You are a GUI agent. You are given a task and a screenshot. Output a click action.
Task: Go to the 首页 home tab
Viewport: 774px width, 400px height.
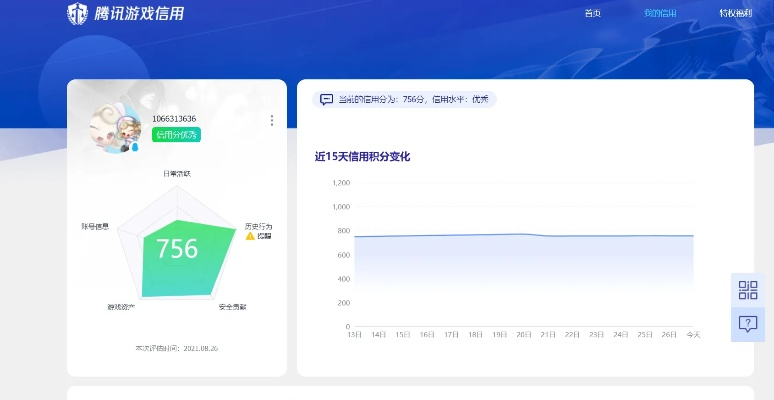pyautogui.click(x=592, y=13)
